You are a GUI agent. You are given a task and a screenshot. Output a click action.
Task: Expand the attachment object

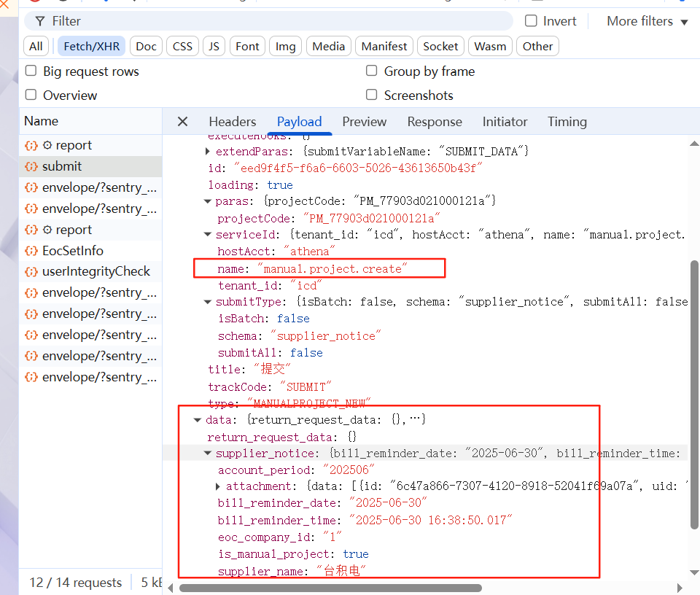tap(218, 486)
